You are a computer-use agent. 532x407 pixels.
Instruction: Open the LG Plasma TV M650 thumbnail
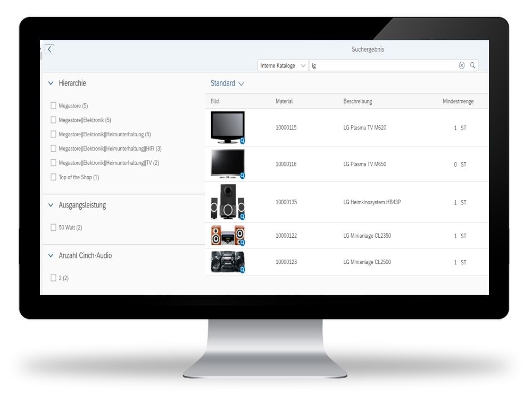click(227, 164)
